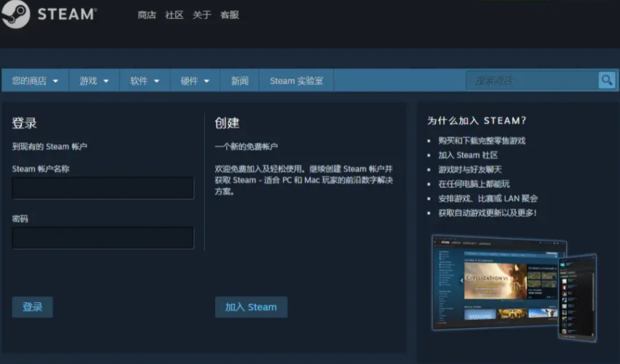Click the 加入 Steam 社区 bullet text
The height and width of the screenshot is (364, 620).
[468, 155]
